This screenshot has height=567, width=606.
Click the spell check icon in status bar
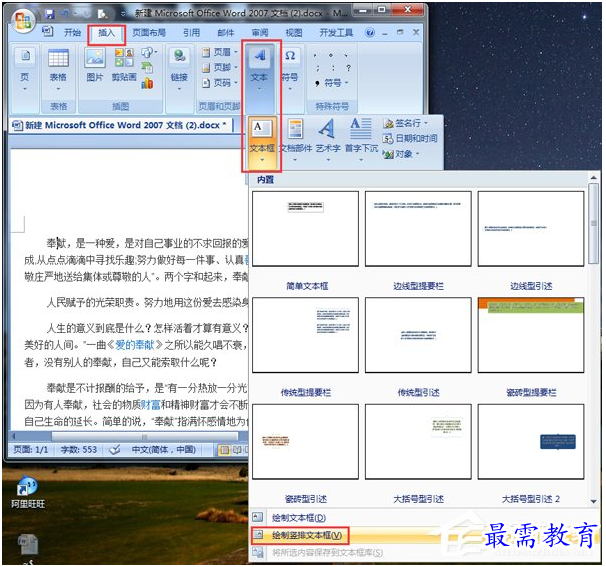[114, 450]
